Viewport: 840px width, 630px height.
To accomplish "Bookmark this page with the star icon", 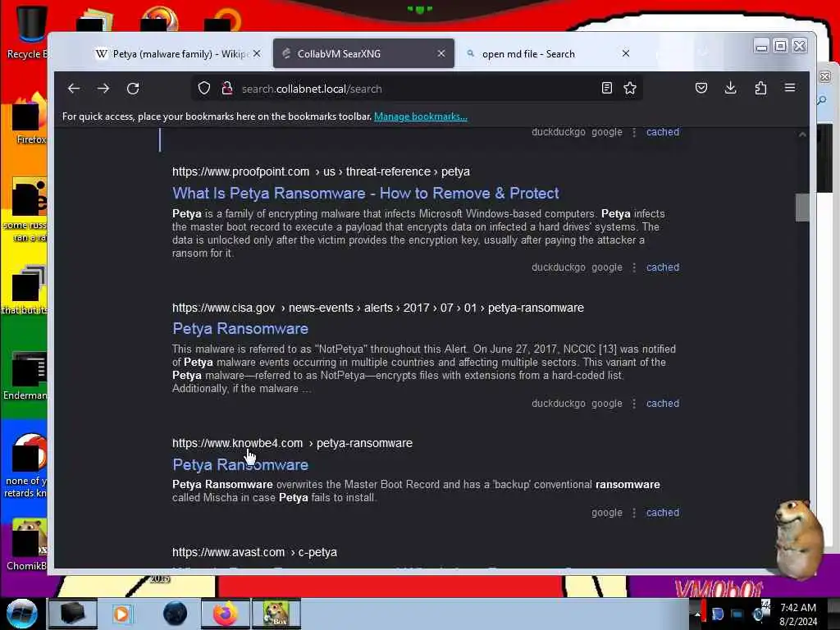I will click(x=630, y=89).
